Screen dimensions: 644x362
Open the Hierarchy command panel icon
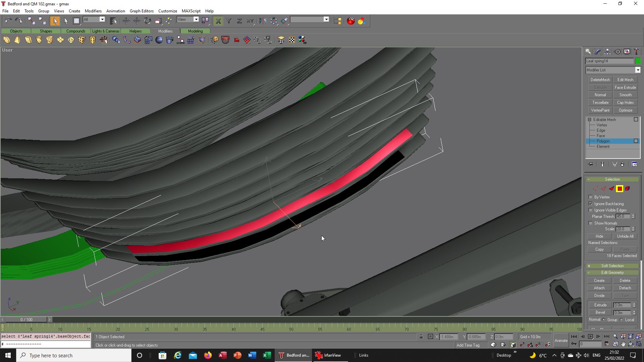(x=607, y=52)
